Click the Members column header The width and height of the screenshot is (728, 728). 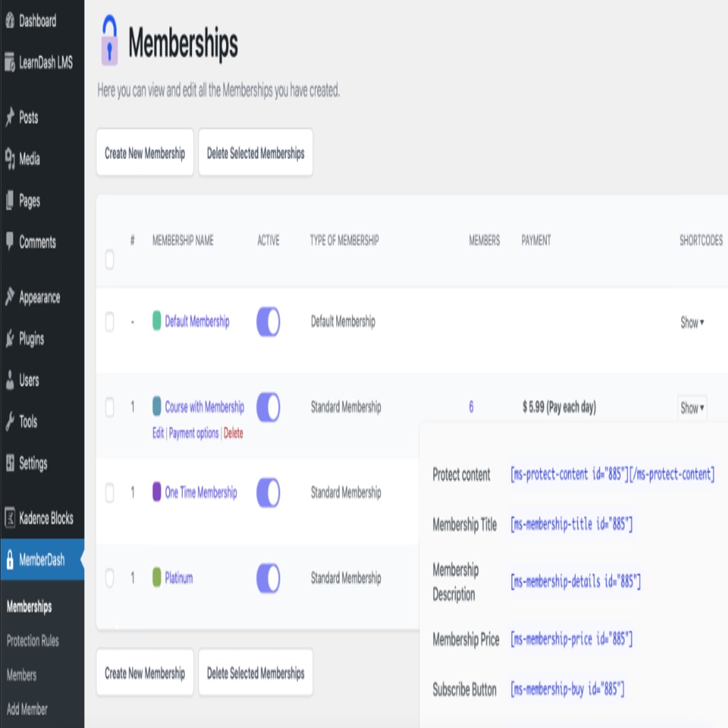coord(484,240)
